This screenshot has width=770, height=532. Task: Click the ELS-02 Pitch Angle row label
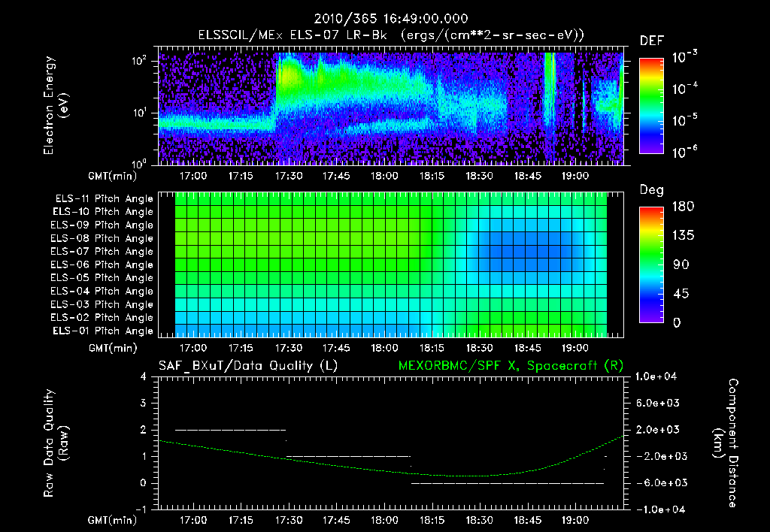[x=102, y=318]
